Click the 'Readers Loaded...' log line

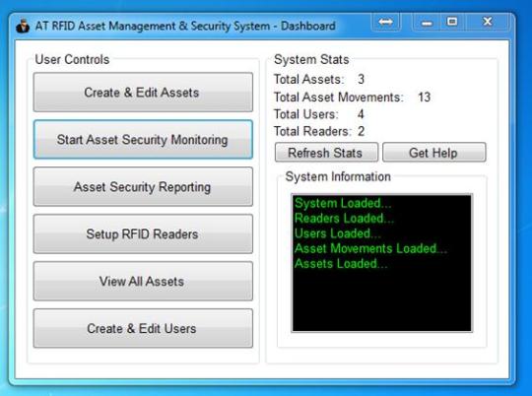pyautogui.click(x=345, y=218)
